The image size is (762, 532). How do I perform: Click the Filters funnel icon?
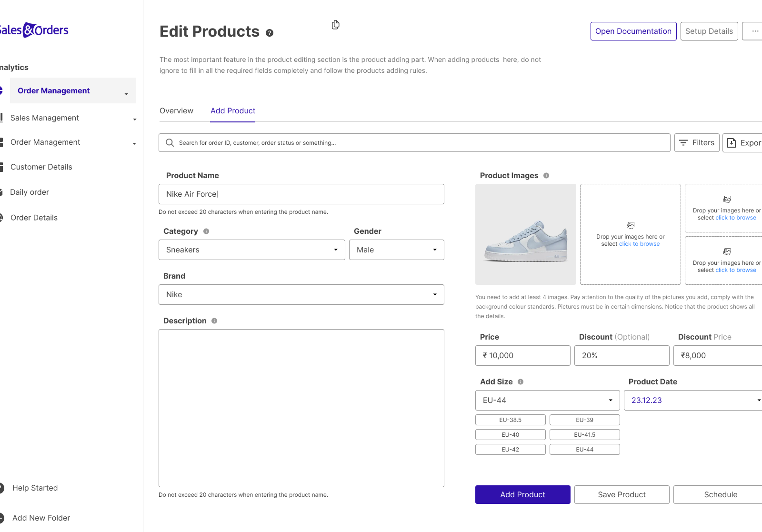point(684,142)
